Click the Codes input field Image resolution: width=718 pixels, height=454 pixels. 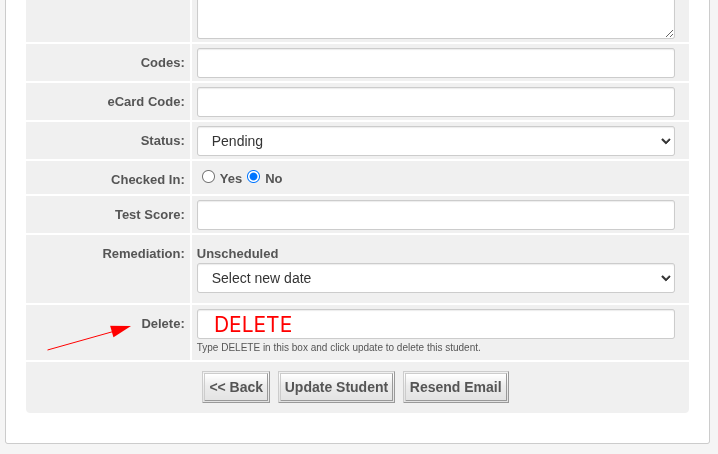click(x=435, y=63)
